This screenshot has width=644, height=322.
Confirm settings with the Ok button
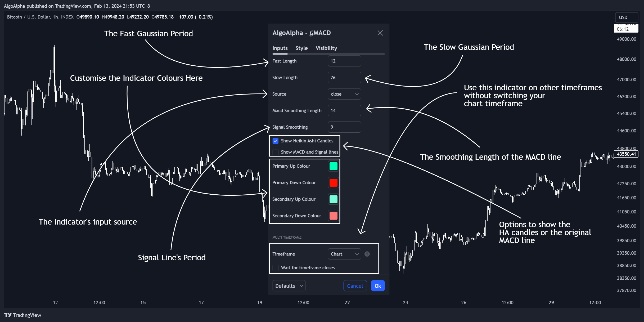point(378,286)
